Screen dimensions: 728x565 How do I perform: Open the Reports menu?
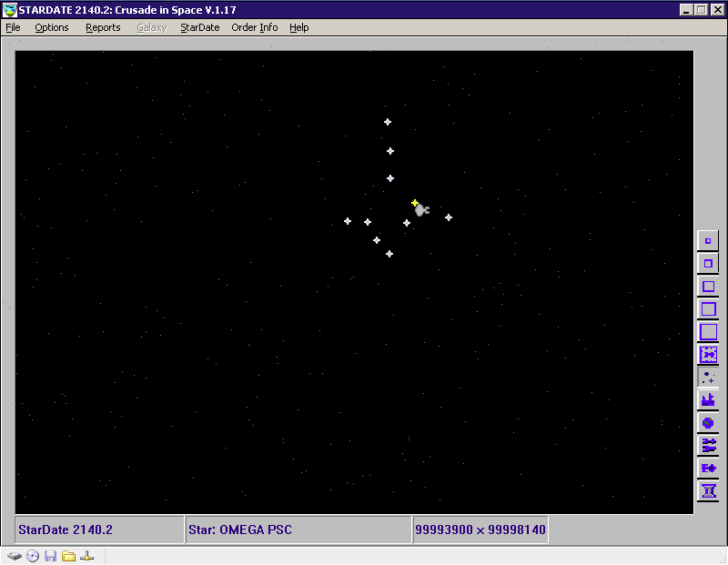pos(103,28)
